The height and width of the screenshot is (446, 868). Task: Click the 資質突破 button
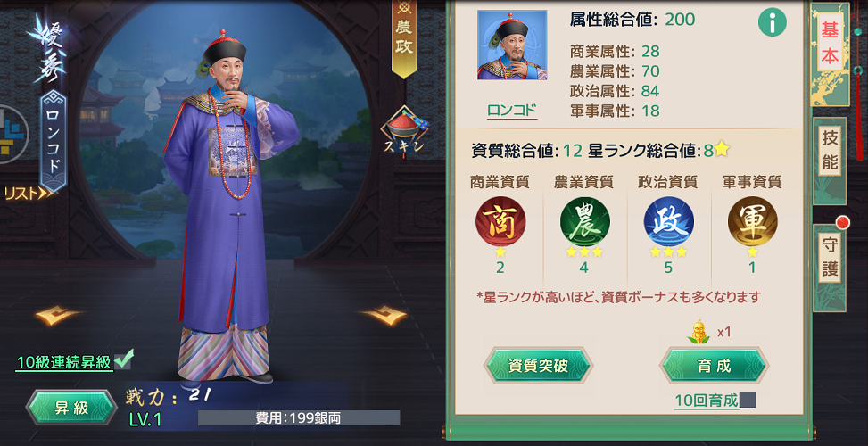point(538,366)
